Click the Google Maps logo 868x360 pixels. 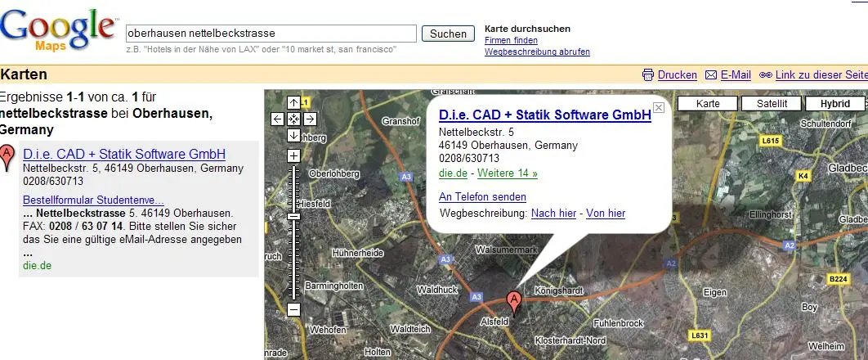(57, 32)
